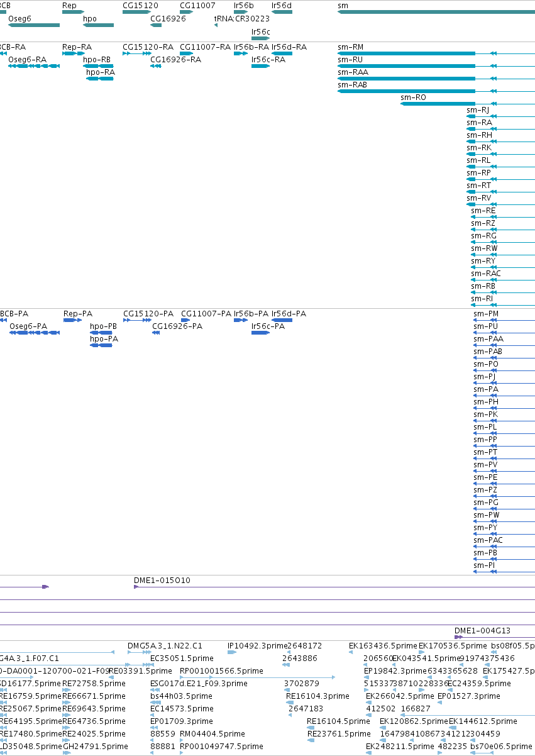The image size is (535, 756).
Task: Click the RP001049747.5prime EST label
Action: [221, 747]
